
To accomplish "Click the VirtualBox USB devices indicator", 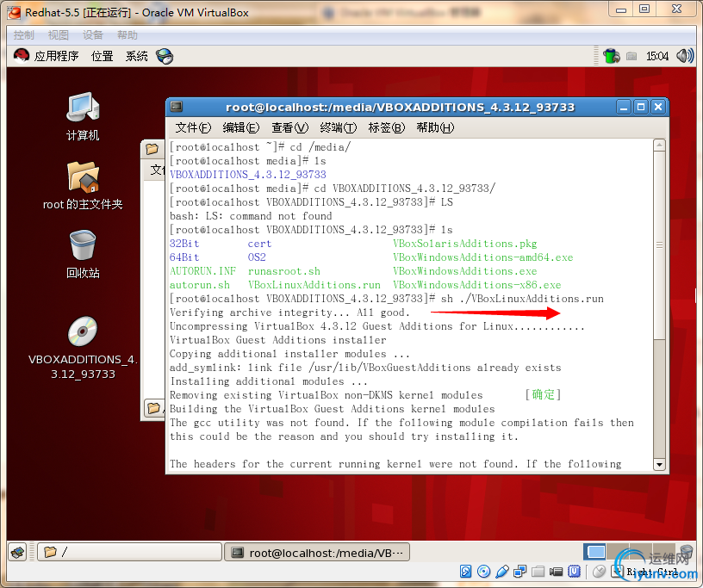I will [502, 572].
